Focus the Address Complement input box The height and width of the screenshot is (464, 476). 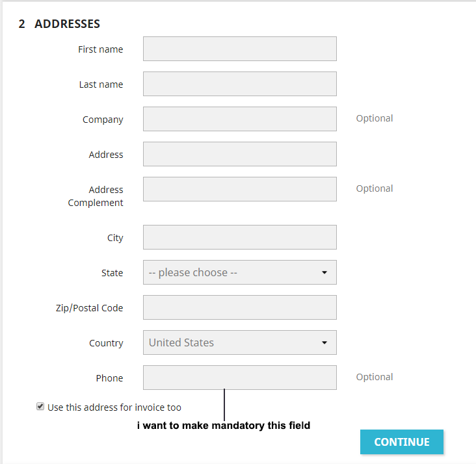239,189
